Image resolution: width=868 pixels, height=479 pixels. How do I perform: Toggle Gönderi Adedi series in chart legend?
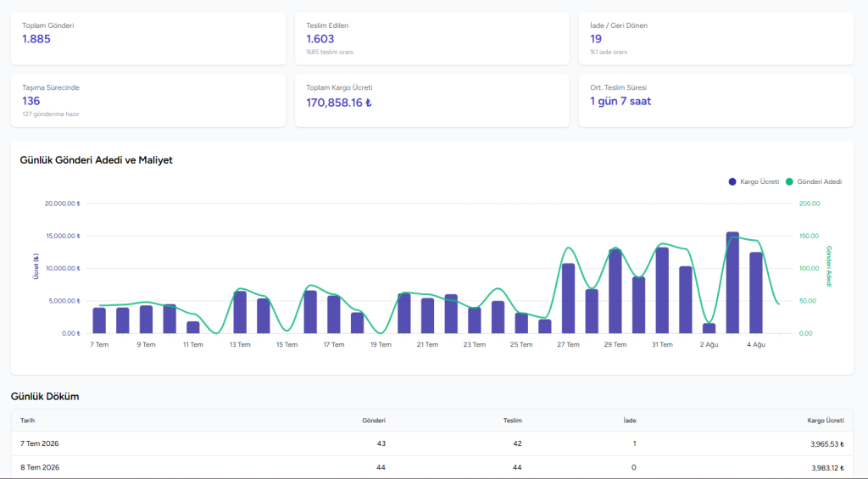[814, 181]
